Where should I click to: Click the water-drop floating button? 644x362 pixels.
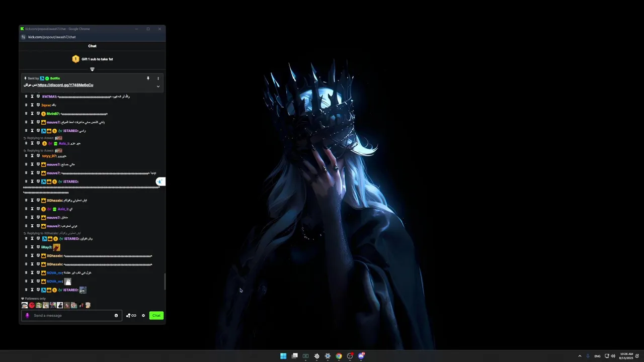pos(160,182)
